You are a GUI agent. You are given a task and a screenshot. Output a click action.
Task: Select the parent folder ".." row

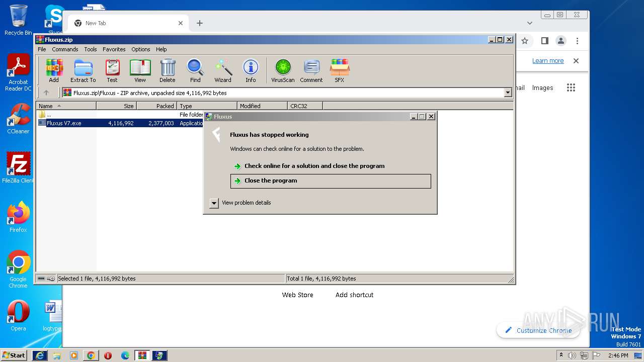(x=121, y=115)
